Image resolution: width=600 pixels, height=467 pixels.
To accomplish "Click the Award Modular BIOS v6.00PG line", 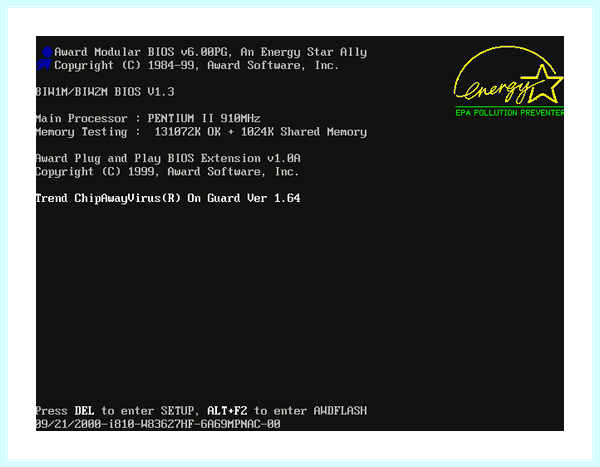I will [x=210, y=52].
